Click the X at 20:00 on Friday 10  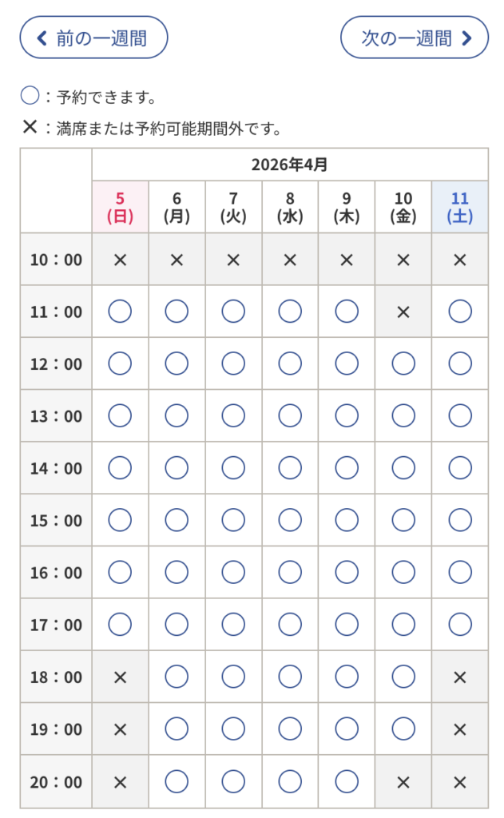(x=403, y=781)
